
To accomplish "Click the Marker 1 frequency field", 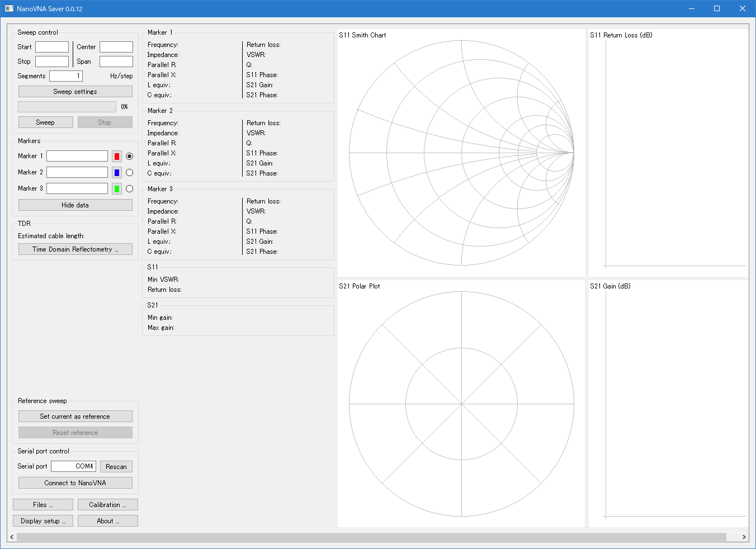I will pyautogui.click(x=77, y=156).
